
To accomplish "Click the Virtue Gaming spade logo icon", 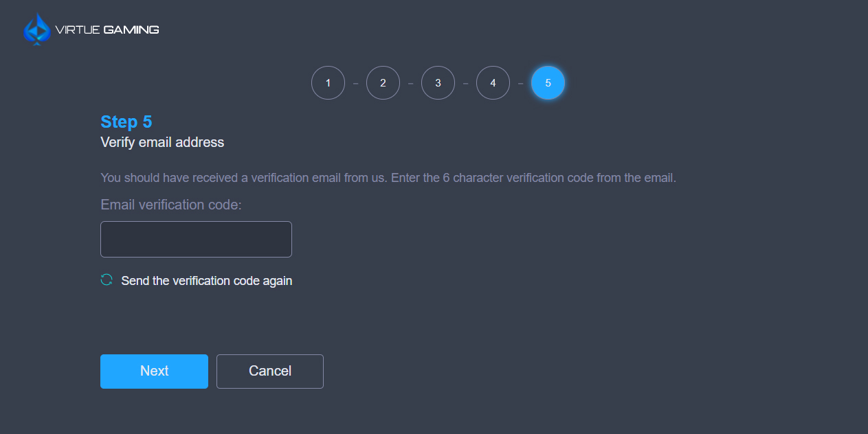I will (x=37, y=30).
